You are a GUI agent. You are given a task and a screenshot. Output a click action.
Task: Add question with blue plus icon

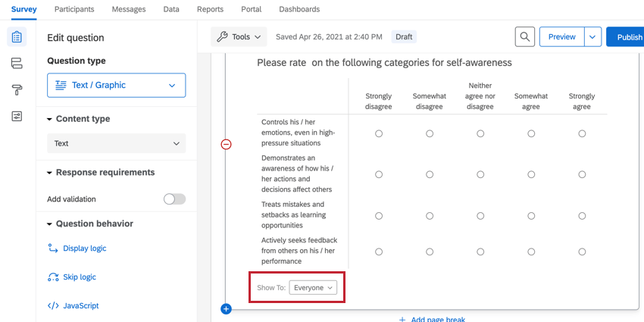[226, 308]
